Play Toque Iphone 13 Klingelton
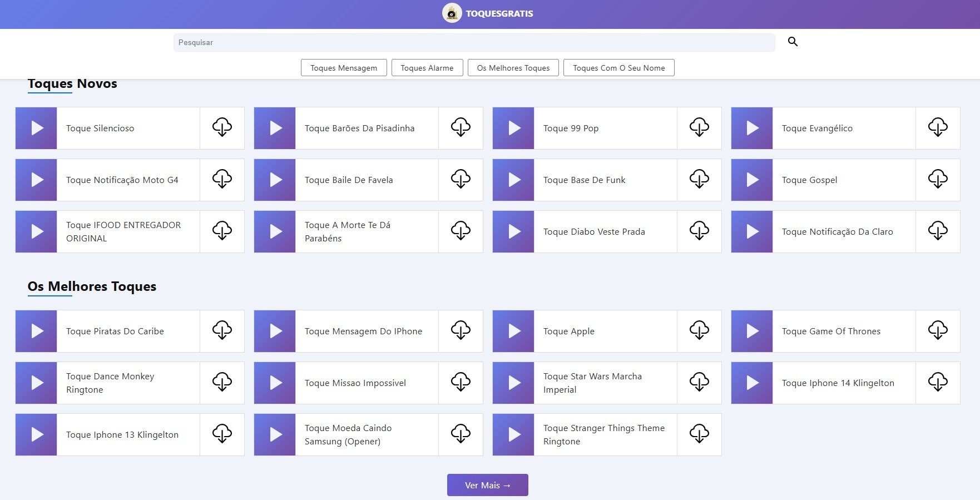The width and height of the screenshot is (980, 500). pyautogui.click(x=36, y=434)
